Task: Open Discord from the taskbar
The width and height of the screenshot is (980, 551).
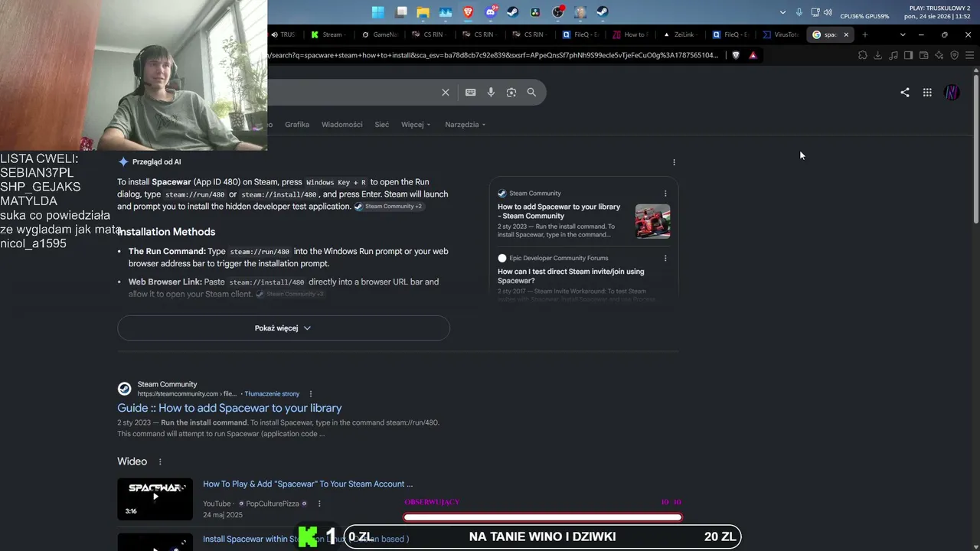Action: (491, 11)
